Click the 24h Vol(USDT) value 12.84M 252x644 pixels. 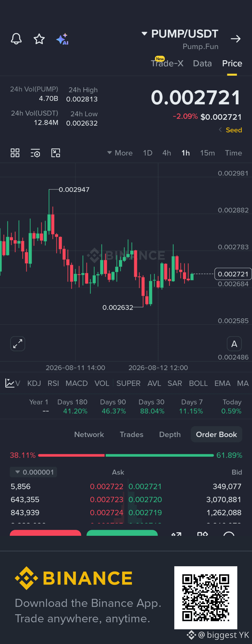pos(46,123)
